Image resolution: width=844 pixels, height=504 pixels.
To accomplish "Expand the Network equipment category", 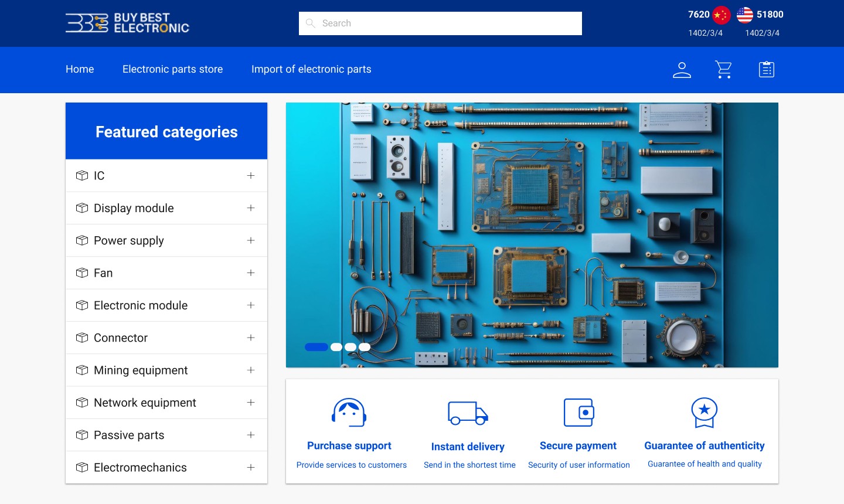I will 251,403.
